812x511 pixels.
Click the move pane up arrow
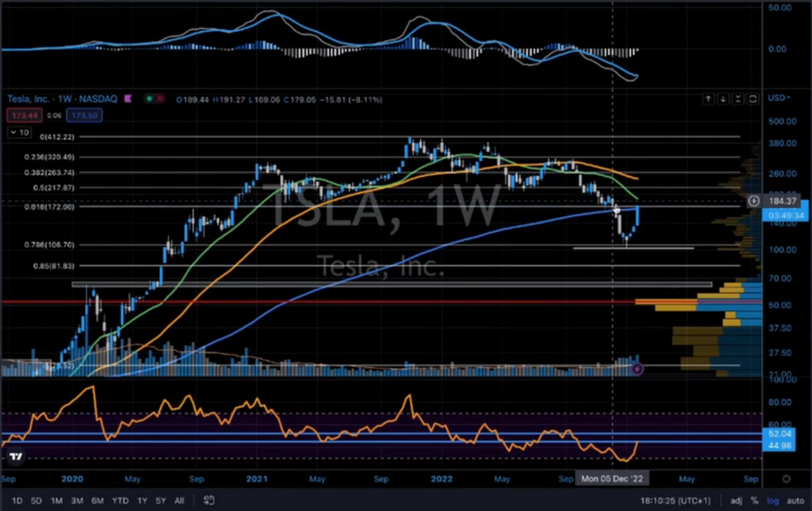[x=708, y=99]
